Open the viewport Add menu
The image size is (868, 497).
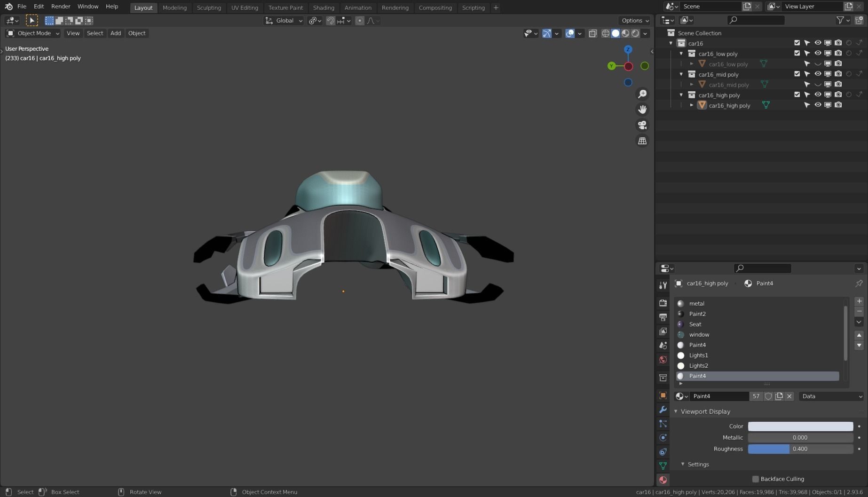(x=116, y=33)
